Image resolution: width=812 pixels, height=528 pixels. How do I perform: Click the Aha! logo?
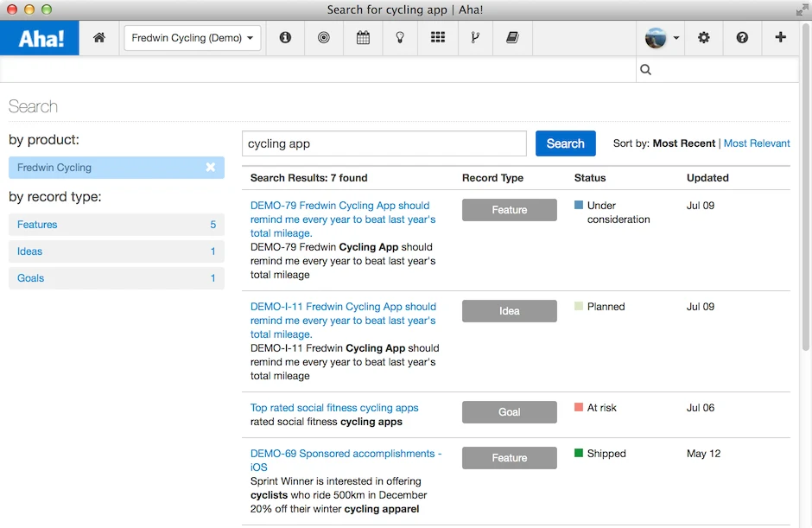click(40, 38)
